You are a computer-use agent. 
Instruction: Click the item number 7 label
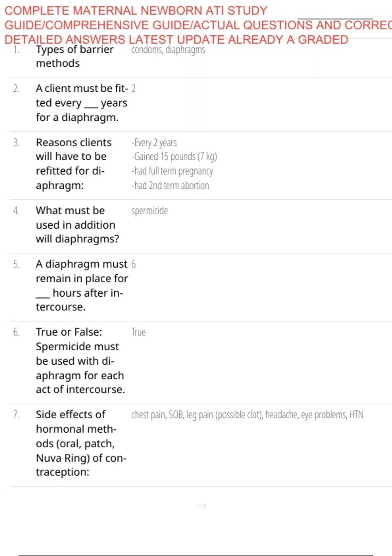16,415
